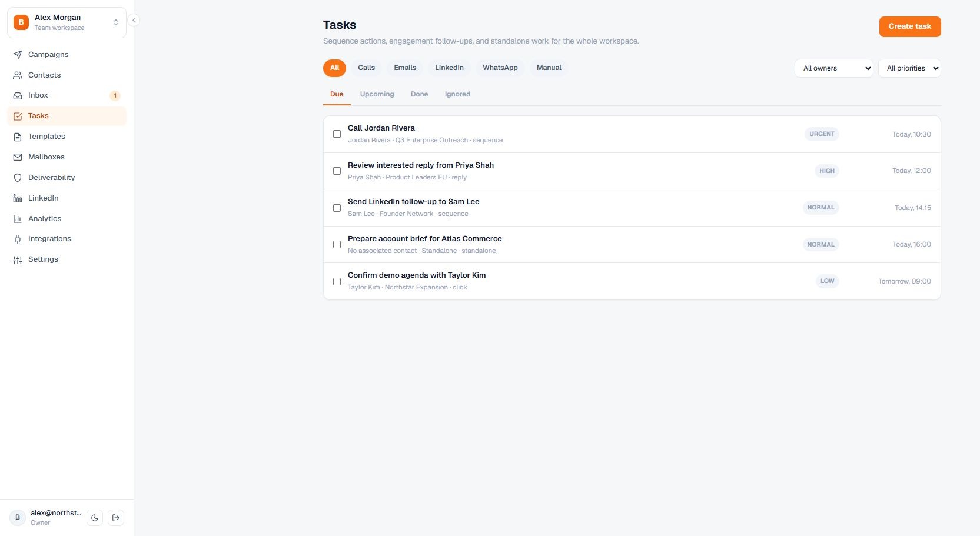Viewport: 980px width, 536px height.
Task: Open the Deliverability page
Action: (67, 178)
